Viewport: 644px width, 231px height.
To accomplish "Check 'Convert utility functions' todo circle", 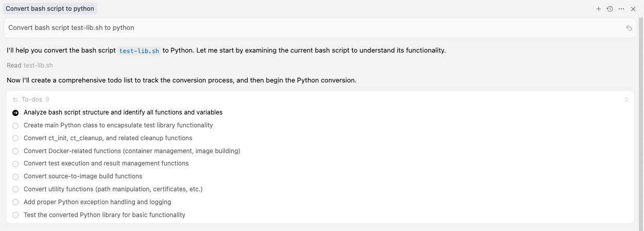I will click(15, 189).
